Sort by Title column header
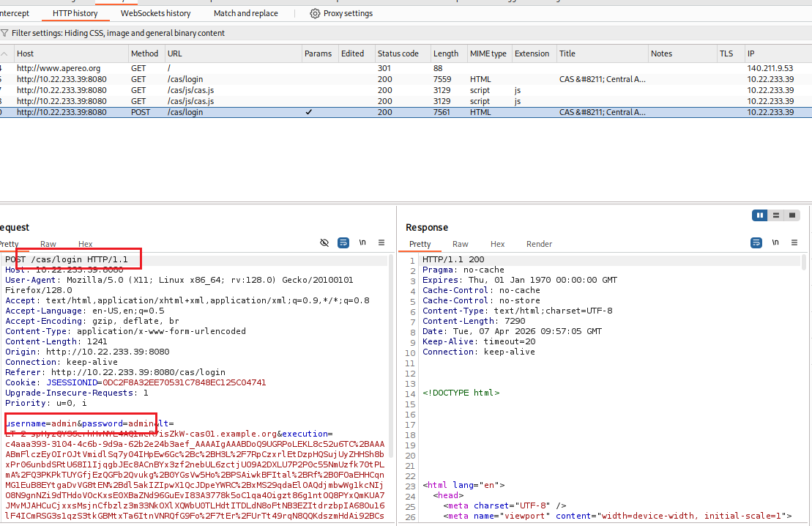This screenshot has width=812, height=526. click(x=603, y=54)
